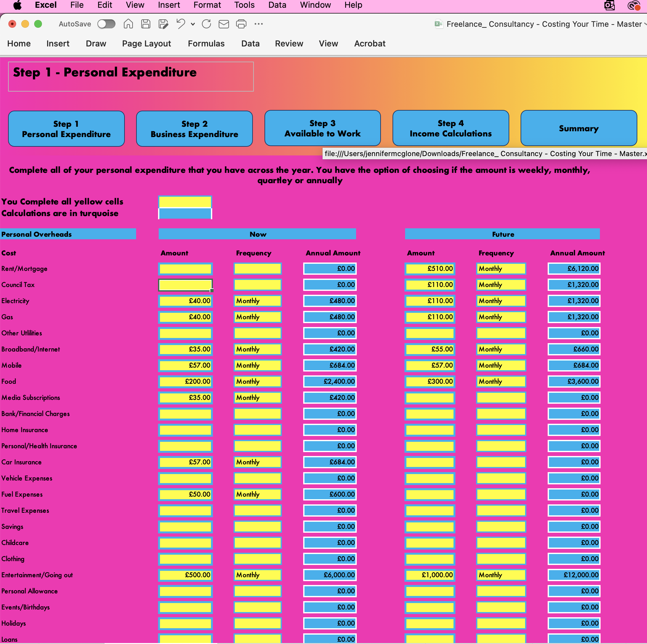Go to Step 2 Business Expenditure button
Image resolution: width=647 pixels, height=644 pixels.
pos(194,129)
